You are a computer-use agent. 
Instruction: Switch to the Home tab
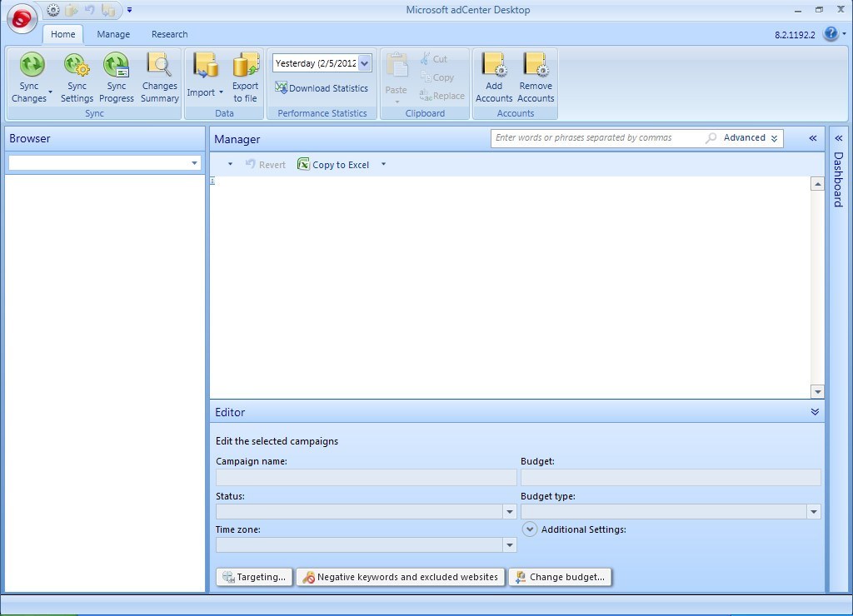tap(63, 34)
